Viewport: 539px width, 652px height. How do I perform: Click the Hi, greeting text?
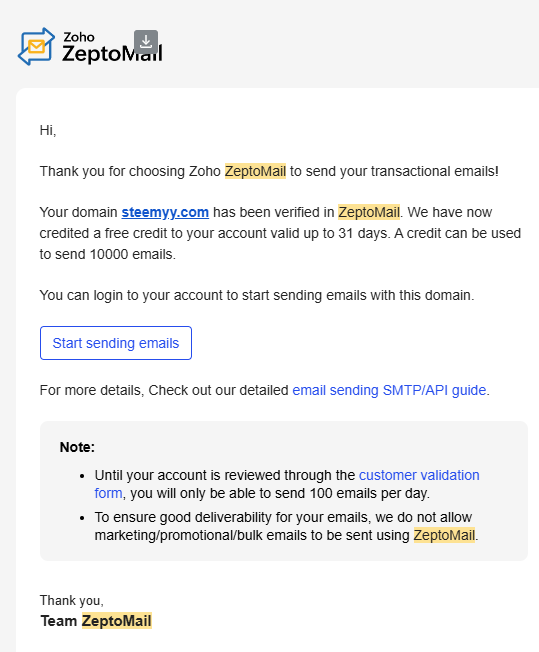[48, 131]
